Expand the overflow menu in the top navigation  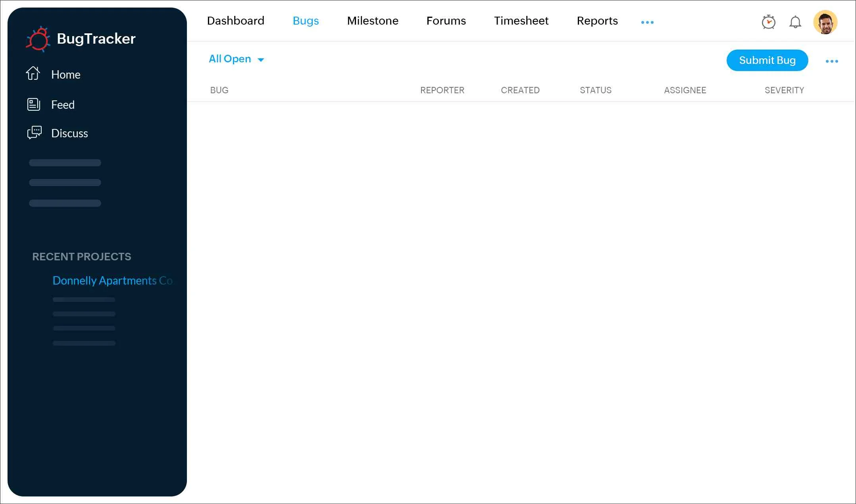click(647, 23)
